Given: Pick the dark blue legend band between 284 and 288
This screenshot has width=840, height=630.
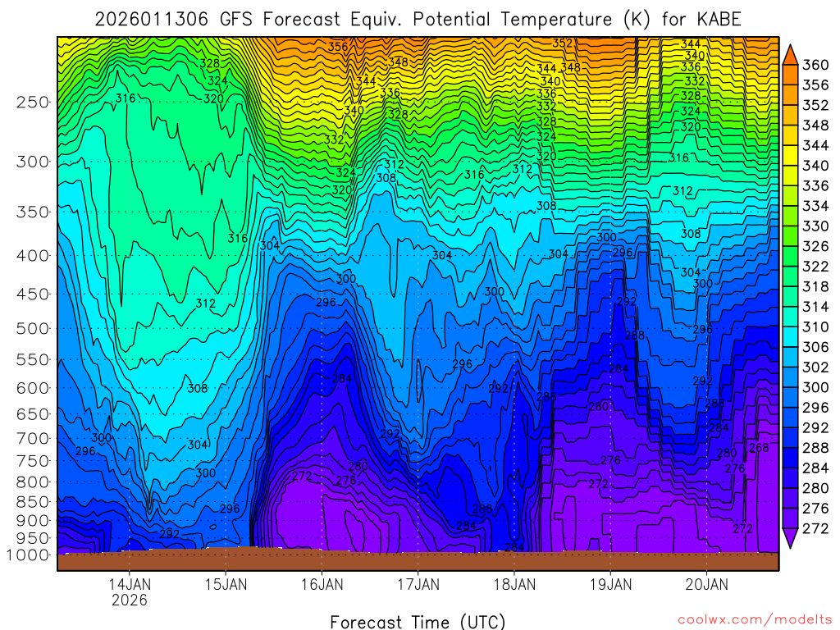Looking at the screenshot, I should (x=790, y=458).
